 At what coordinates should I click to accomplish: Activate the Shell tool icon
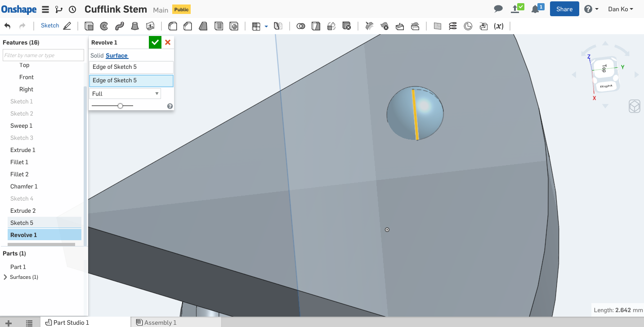pyautogui.click(x=219, y=26)
